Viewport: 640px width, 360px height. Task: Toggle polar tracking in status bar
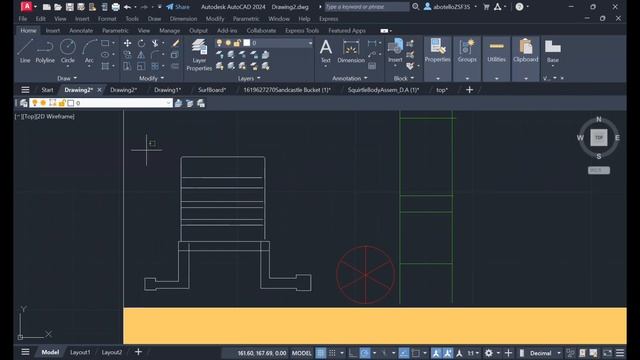[x=365, y=353]
